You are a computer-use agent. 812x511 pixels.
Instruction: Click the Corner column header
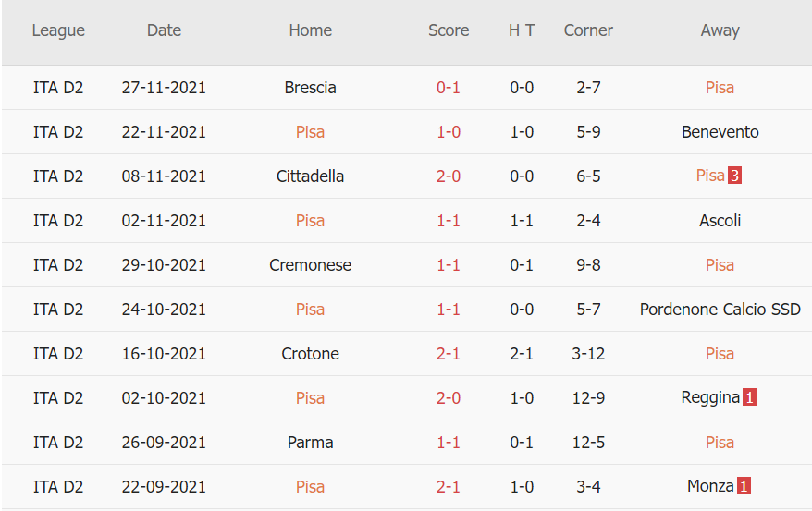pos(588,30)
